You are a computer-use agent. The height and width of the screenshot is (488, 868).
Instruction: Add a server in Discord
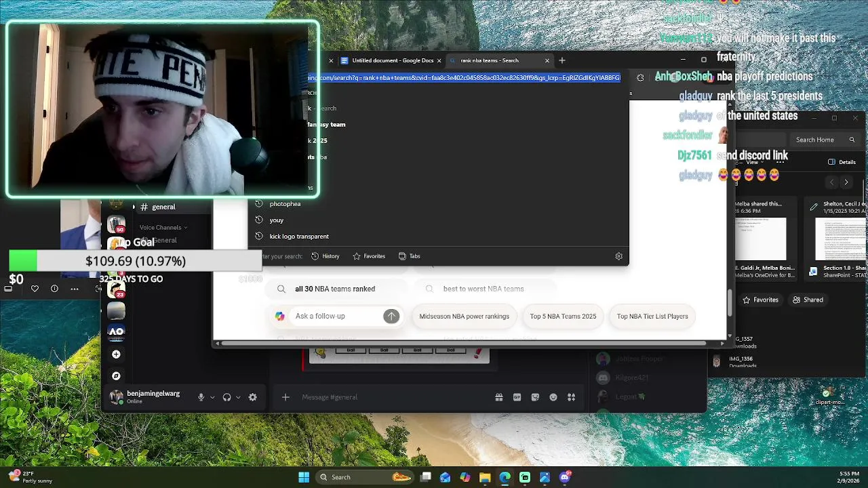click(x=116, y=354)
